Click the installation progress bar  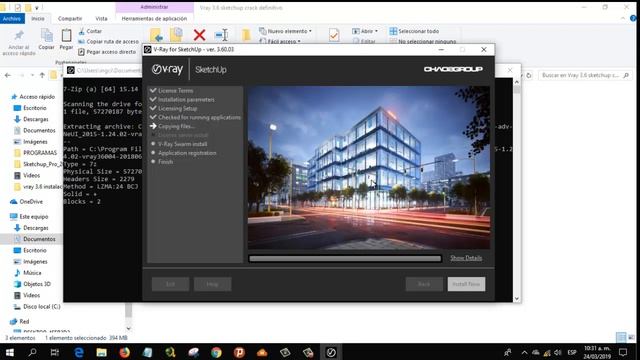[345, 258]
